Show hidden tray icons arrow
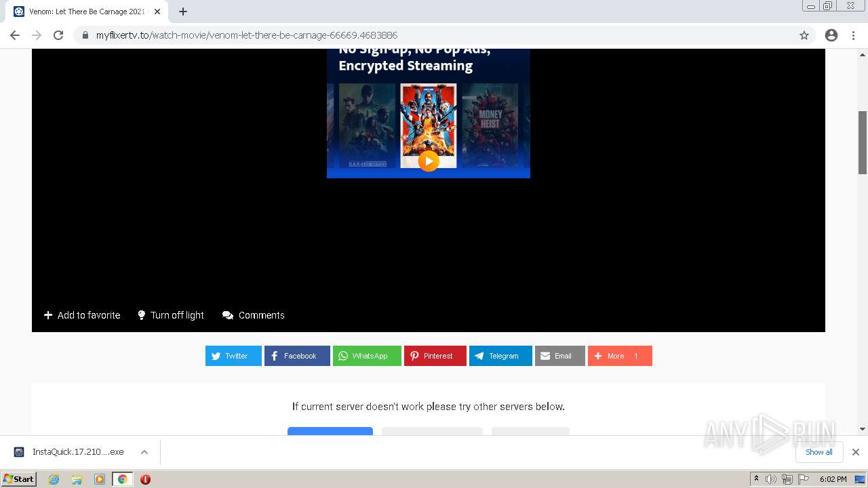The height and width of the screenshot is (488, 868). pyautogui.click(x=757, y=479)
